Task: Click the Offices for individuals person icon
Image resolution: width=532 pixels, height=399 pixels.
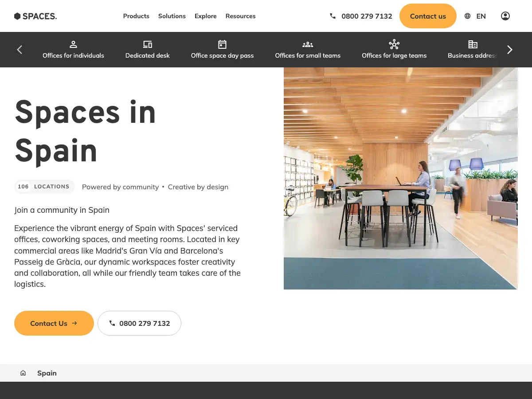Action: pos(74,44)
